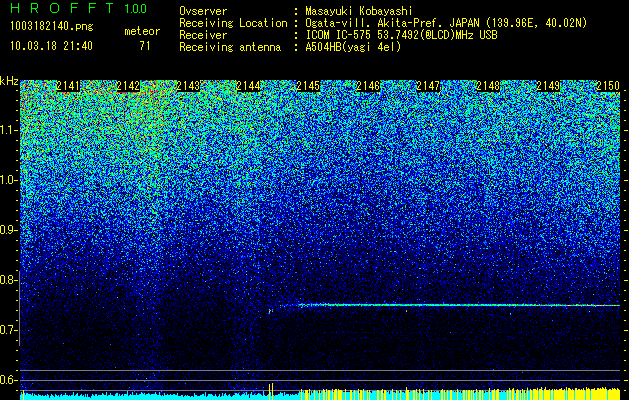The image size is (629, 400).
Task: Click the 'Receiving antenna' field label
Action: click(x=230, y=47)
